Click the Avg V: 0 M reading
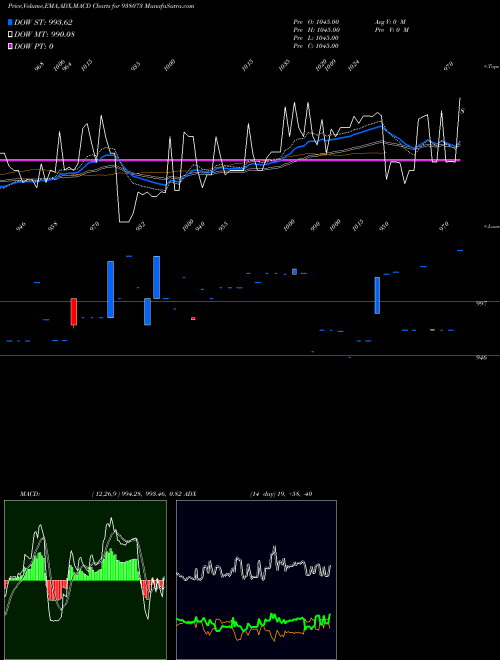 (391, 22)
